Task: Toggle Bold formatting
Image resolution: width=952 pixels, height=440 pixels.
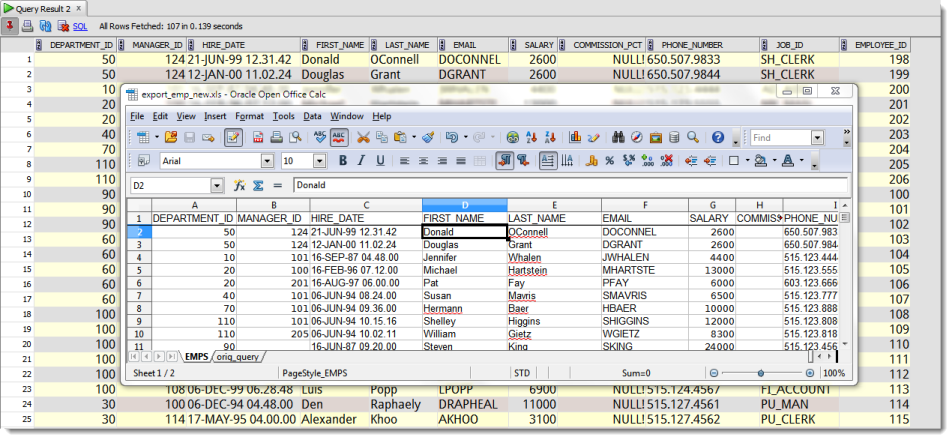Action: [x=343, y=161]
